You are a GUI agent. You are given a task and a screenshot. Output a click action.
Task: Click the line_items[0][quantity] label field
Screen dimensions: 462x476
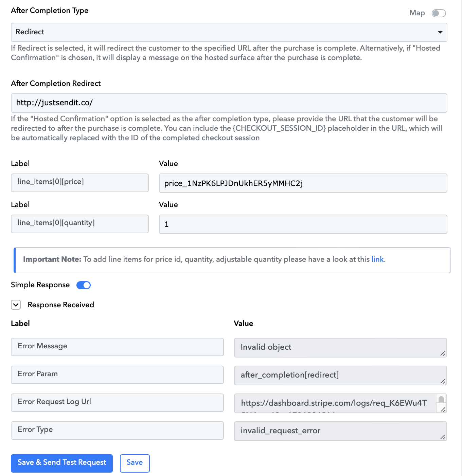click(80, 224)
